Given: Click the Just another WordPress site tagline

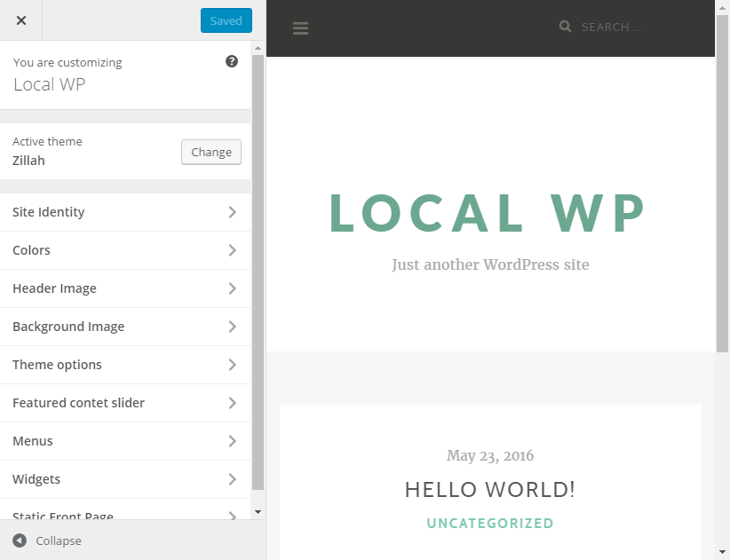Looking at the screenshot, I should click(x=490, y=264).
